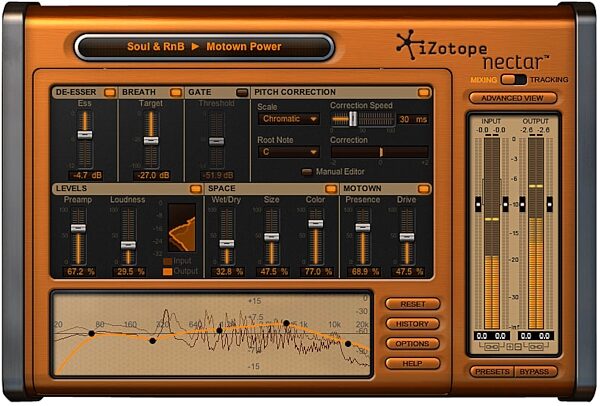Click the Space Wet/Dry slider handle
Image resolution: width=600 pixels, height=406 pixels.
coord(227,244)
